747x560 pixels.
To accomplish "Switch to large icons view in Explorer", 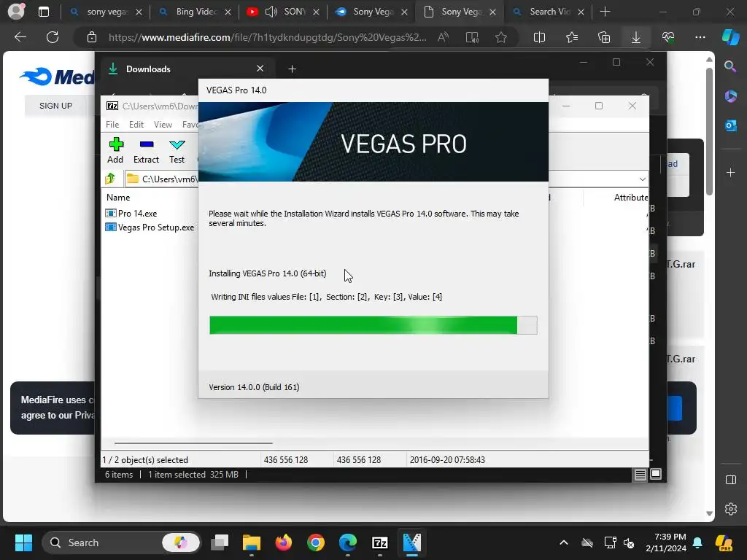I will 656,474.
